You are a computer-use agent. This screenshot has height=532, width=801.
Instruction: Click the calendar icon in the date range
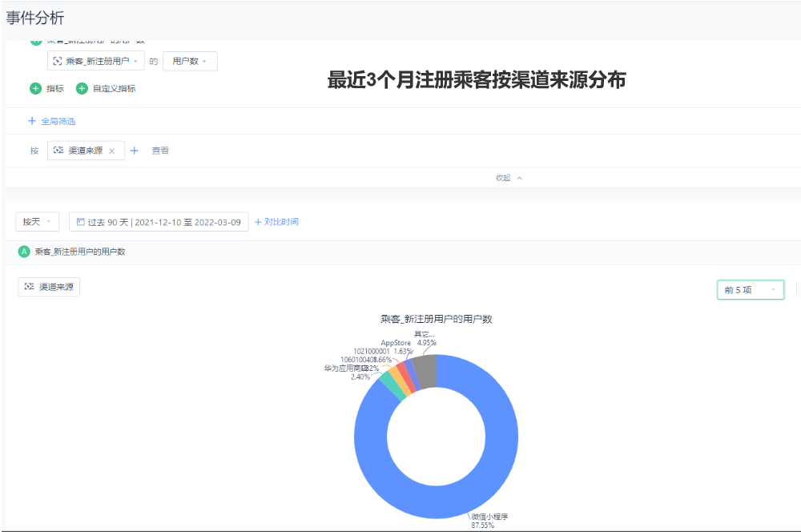click(x=80, y=222)
